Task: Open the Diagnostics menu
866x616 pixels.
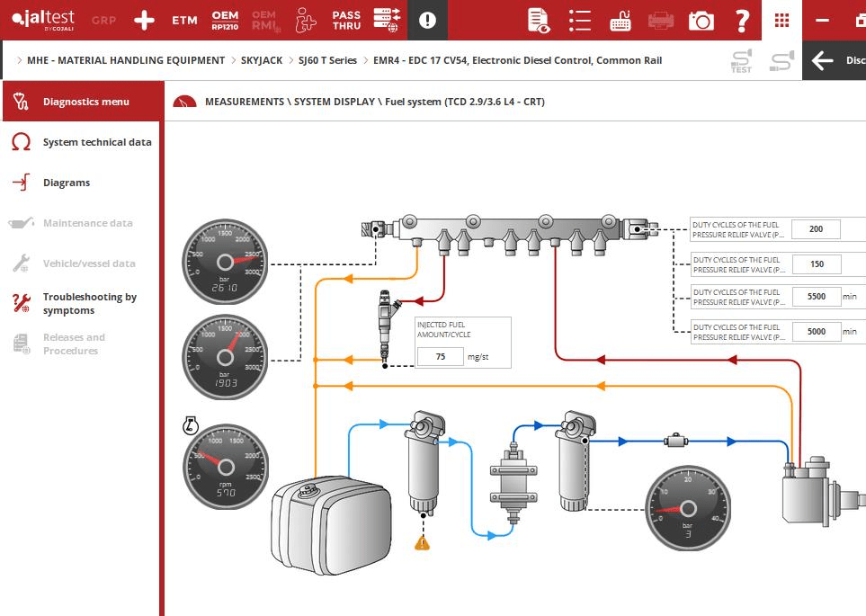Action: pyautogui.click(x=85, y=102)
